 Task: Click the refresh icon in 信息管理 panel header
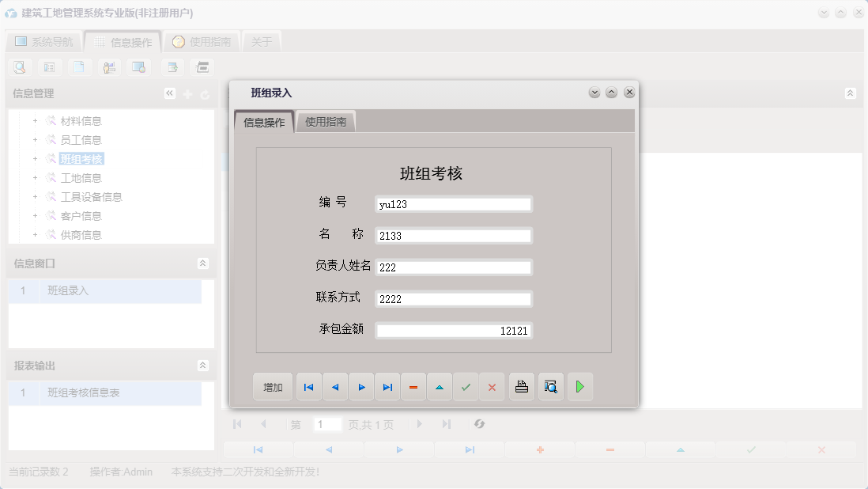(204, 93)
